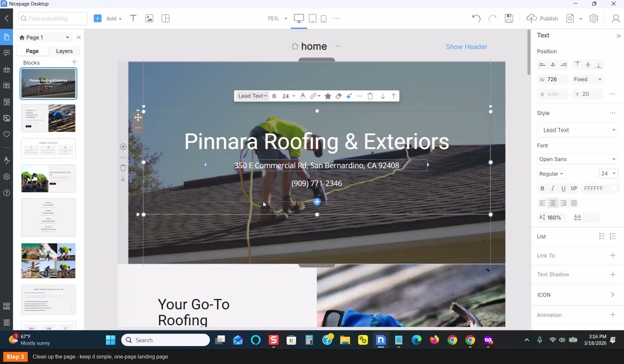
Task: Switch to phone view mode
Action: tap(324, 19)
